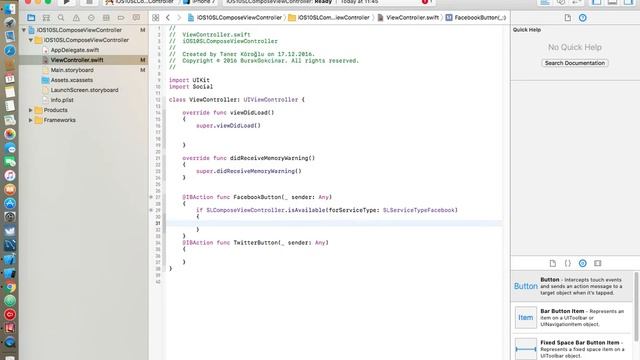Open the related items grid menu
Screen dimensions: 640x360
pos(156,18)
